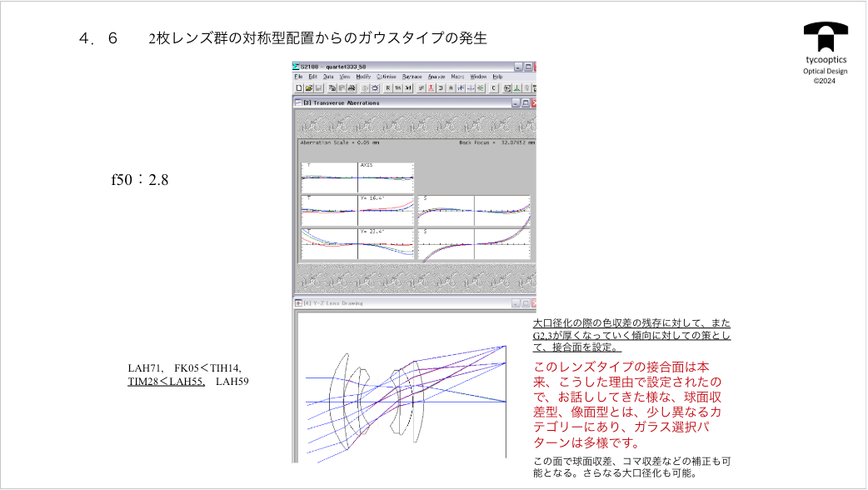This screenshot has height=490, width=868.
Task: Open the Optimise menu
Action: point(387,77)
